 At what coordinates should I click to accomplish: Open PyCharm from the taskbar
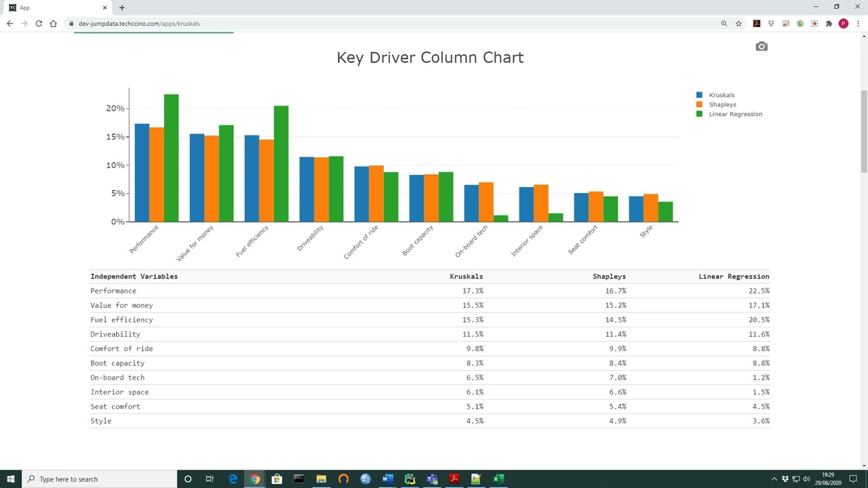(410, 479)
